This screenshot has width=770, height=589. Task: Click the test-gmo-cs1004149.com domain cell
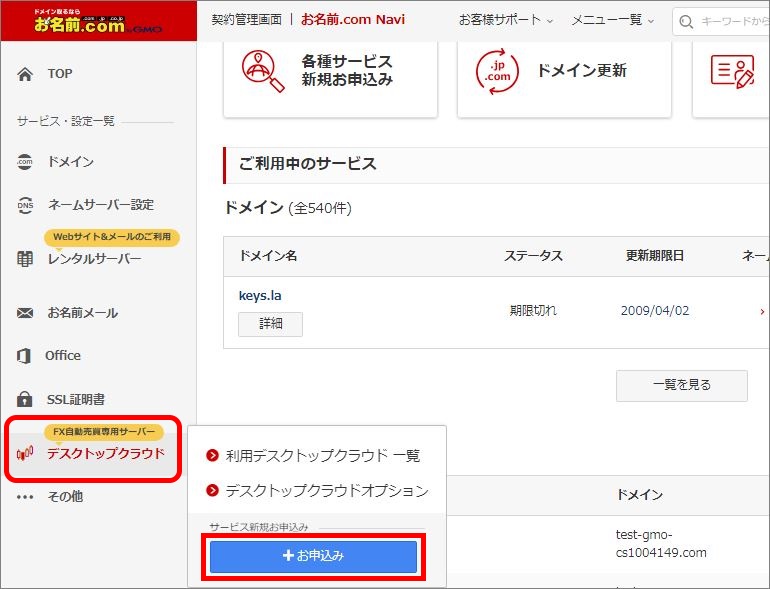click(x=661, y=543)
